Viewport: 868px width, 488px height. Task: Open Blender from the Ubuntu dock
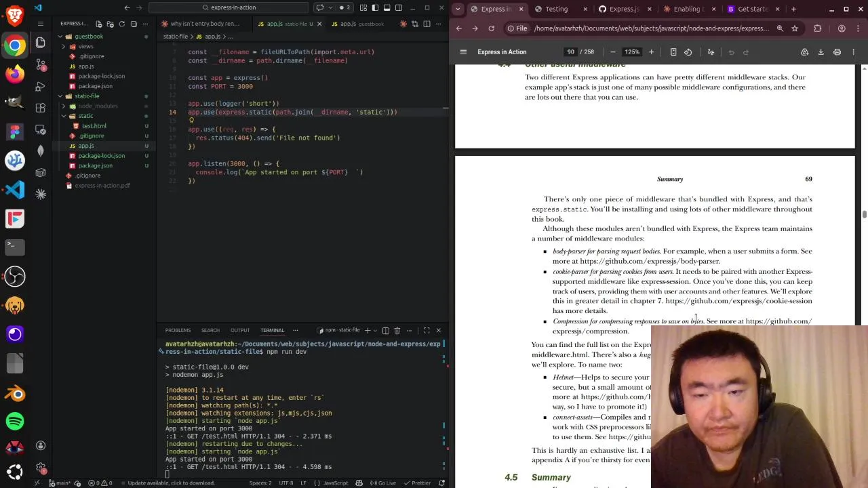click(15, 393)
